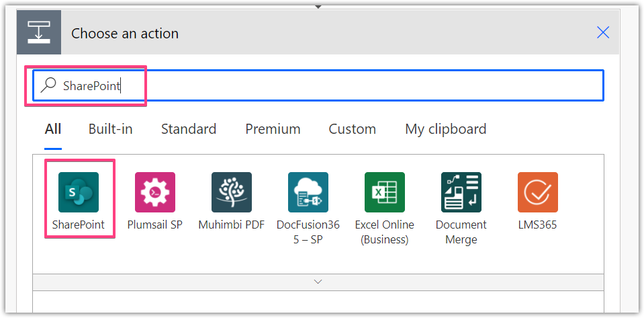
Task: Choose the Plumsail SP connector icon
Action: click(x=155, y=192)
